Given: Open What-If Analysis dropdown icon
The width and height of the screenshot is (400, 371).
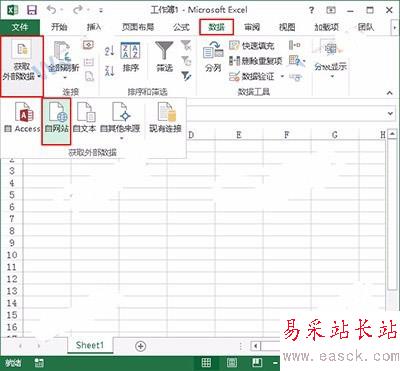Looking at the screenshot, I should (297, 61).
